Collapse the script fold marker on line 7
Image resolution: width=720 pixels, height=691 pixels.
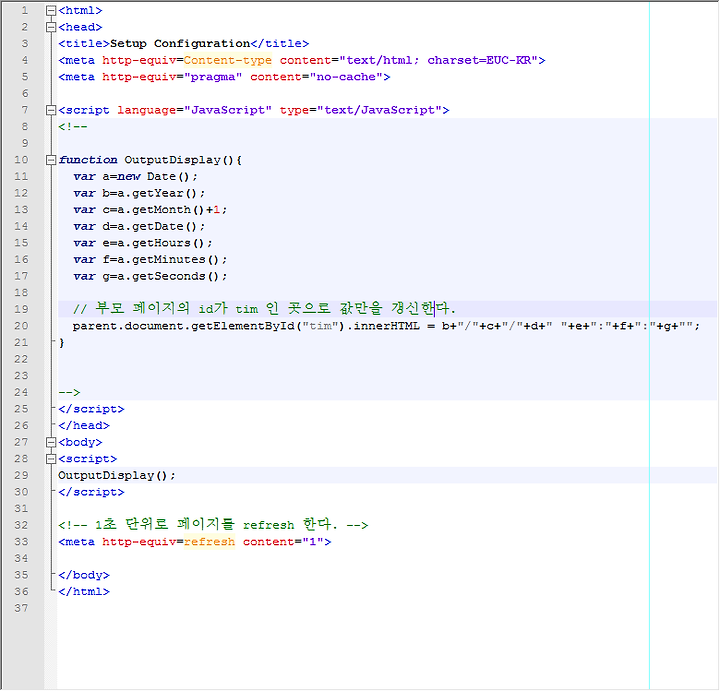(51, 110)
